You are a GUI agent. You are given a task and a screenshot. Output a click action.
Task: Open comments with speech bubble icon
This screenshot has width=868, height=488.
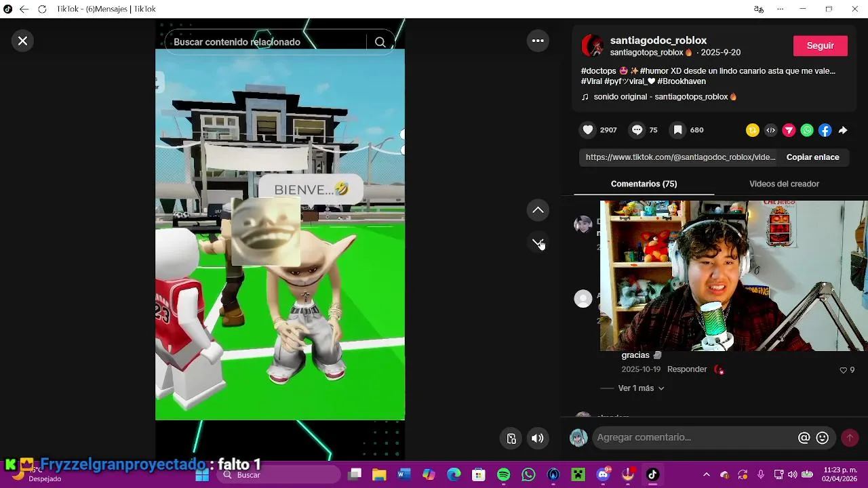[637, 130]
